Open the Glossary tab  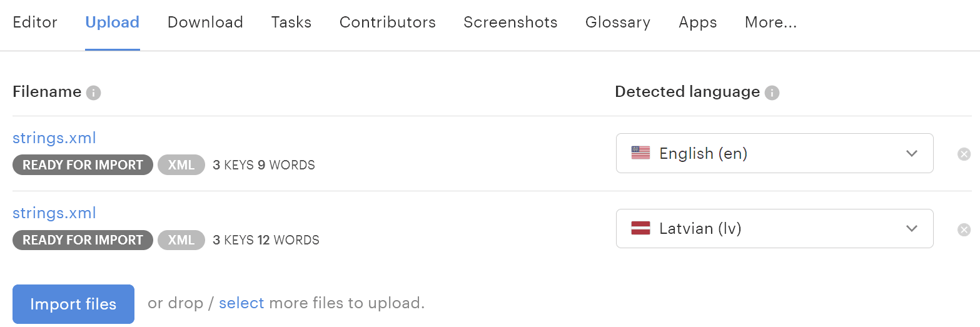coord(618,23)
